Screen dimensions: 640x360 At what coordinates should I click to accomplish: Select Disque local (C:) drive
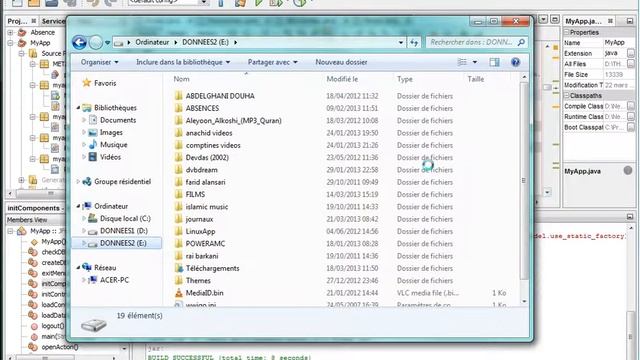pyautogui.click(x=125, y=218)
